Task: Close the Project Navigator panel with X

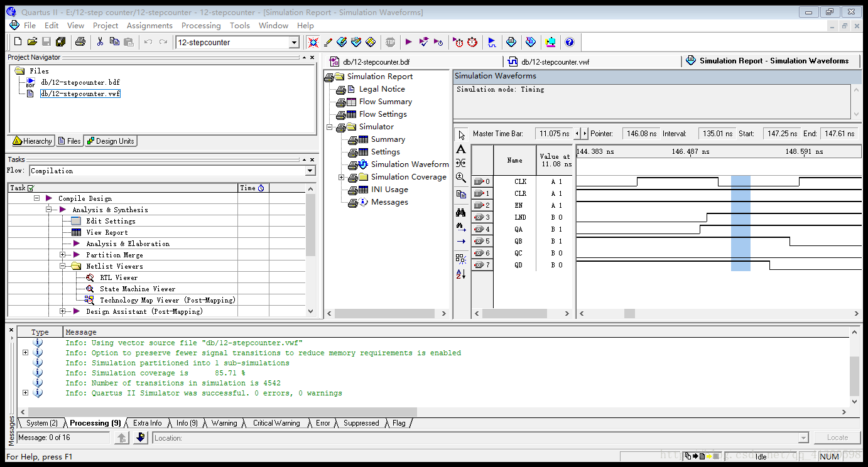Action: click(x=312, y=57)
